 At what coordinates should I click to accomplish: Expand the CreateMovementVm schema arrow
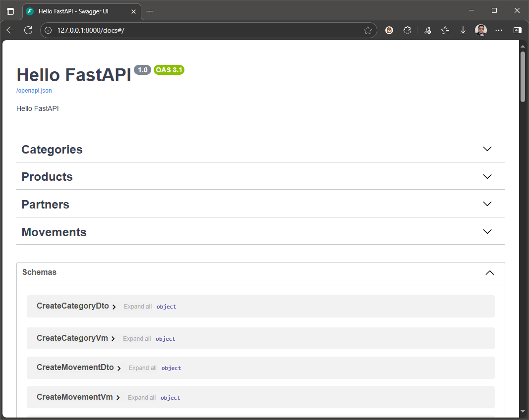(x=118, y=398)
